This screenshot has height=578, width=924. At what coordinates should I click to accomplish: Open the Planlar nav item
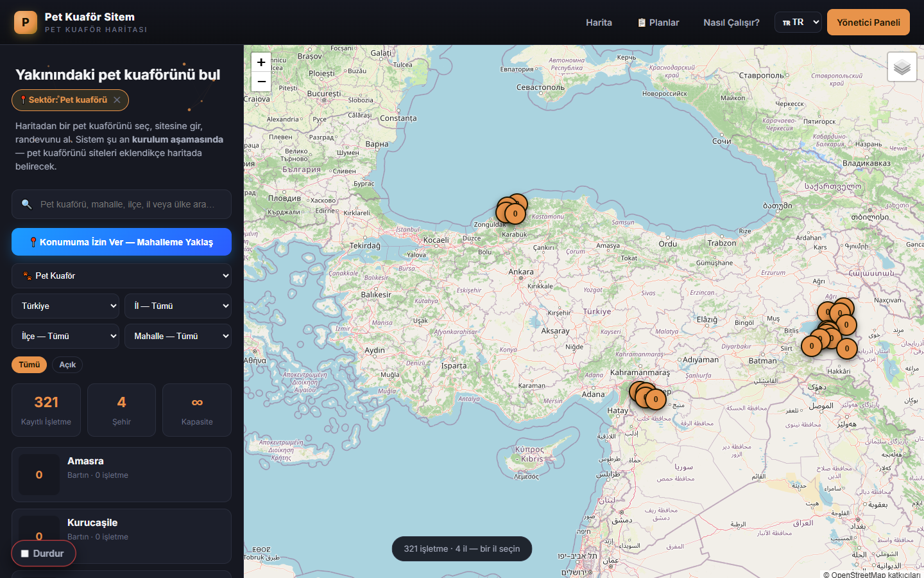click(658, 22)
